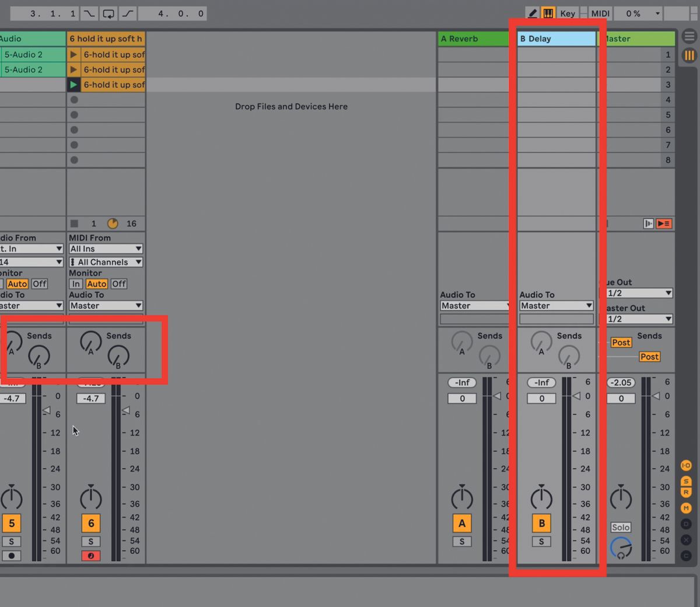Image resolution: width=700 pixels, height=607 pixels.
Task: Open the Audio To dropdown on B Delay
Action: pyautogui.click(x=555, y=305)
